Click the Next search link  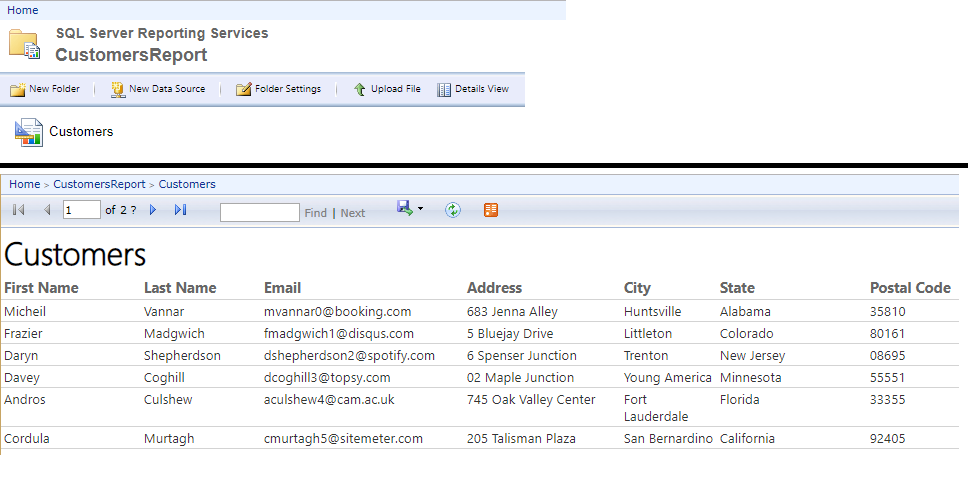[353, 213]
